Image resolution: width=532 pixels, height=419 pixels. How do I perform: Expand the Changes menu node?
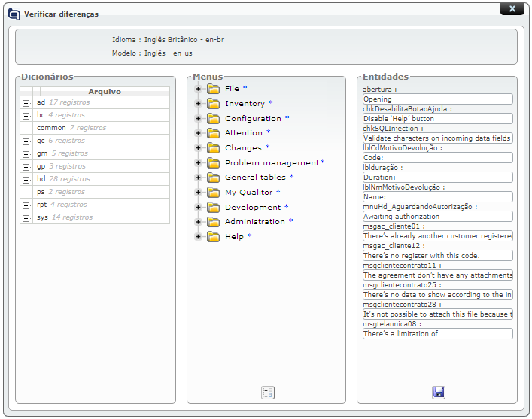tap(198, 148)
